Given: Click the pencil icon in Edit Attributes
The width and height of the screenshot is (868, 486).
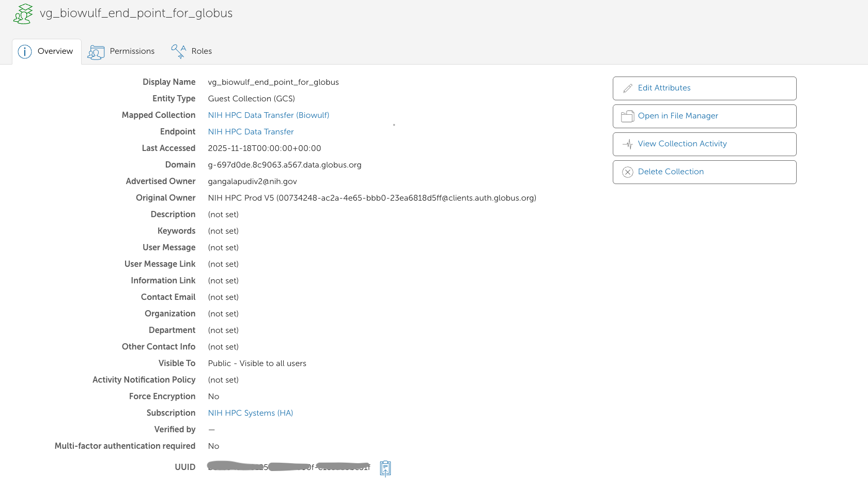Looking at the screenshot, I should [628, 88].
